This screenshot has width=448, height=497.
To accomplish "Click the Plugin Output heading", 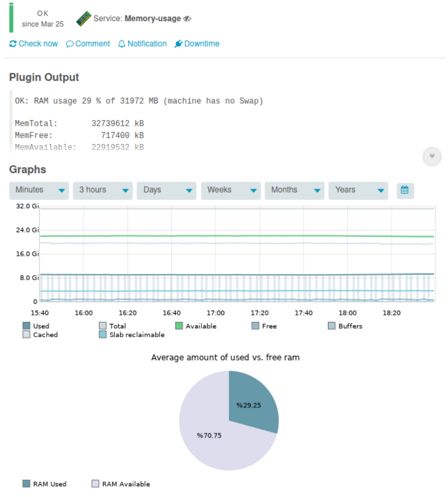I will coord(44,78).
